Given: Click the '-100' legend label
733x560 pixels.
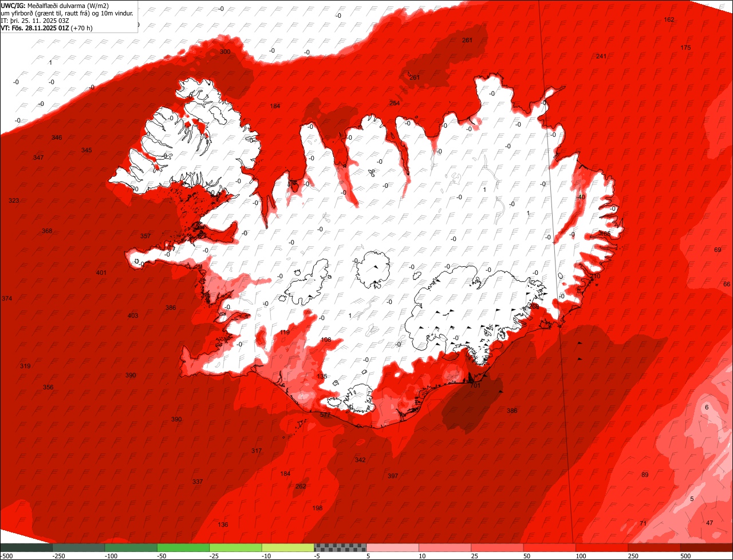Looking at the screenshot, I should click(x=111, y=556).
